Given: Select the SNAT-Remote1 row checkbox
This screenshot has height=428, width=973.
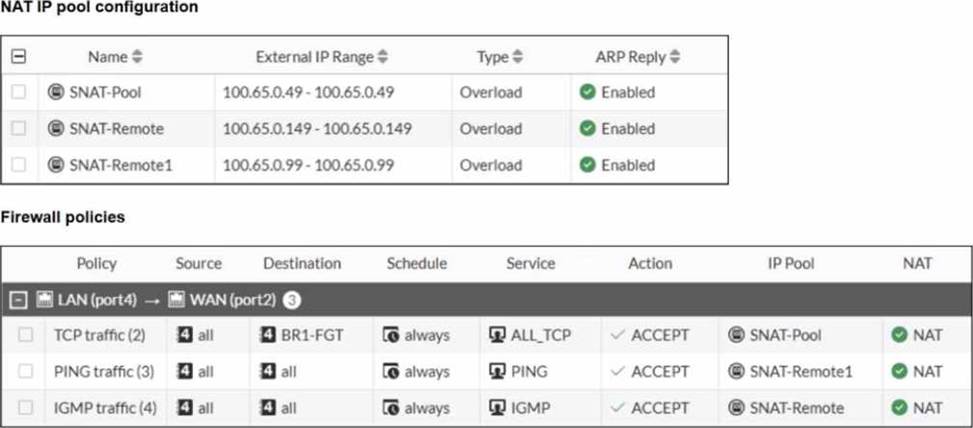Looking at the screenshot, I should coord(19,164).
